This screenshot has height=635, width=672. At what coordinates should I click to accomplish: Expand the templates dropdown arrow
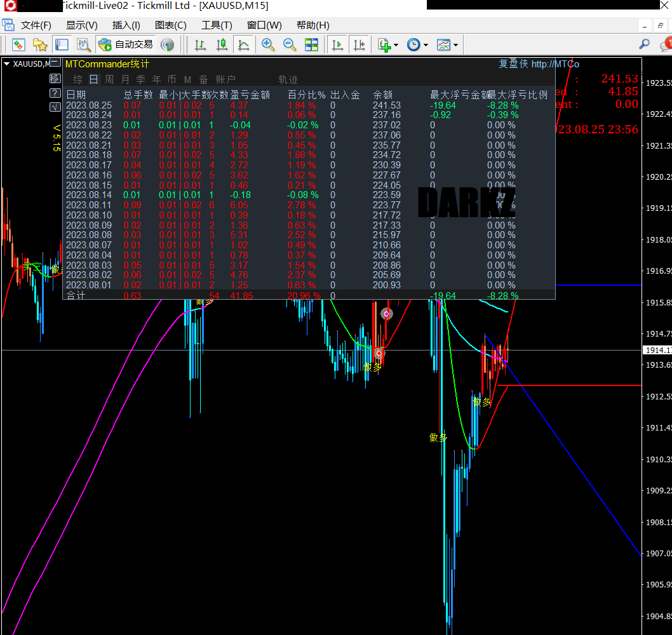coord(455,45)
